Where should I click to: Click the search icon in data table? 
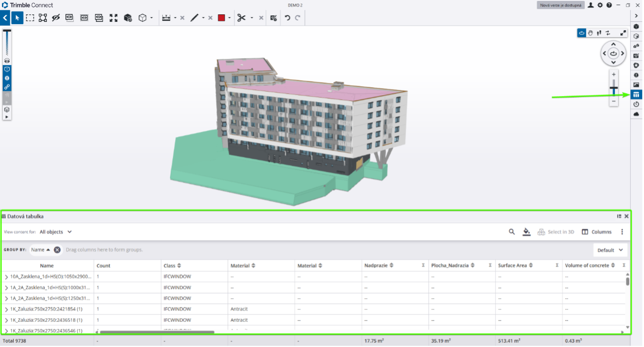coord(511,232)
